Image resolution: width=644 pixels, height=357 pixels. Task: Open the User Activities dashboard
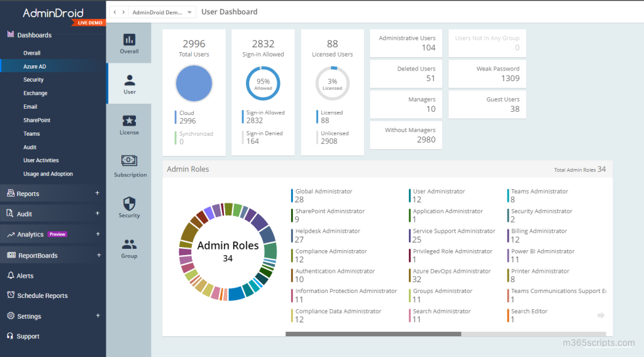(41, 160)
